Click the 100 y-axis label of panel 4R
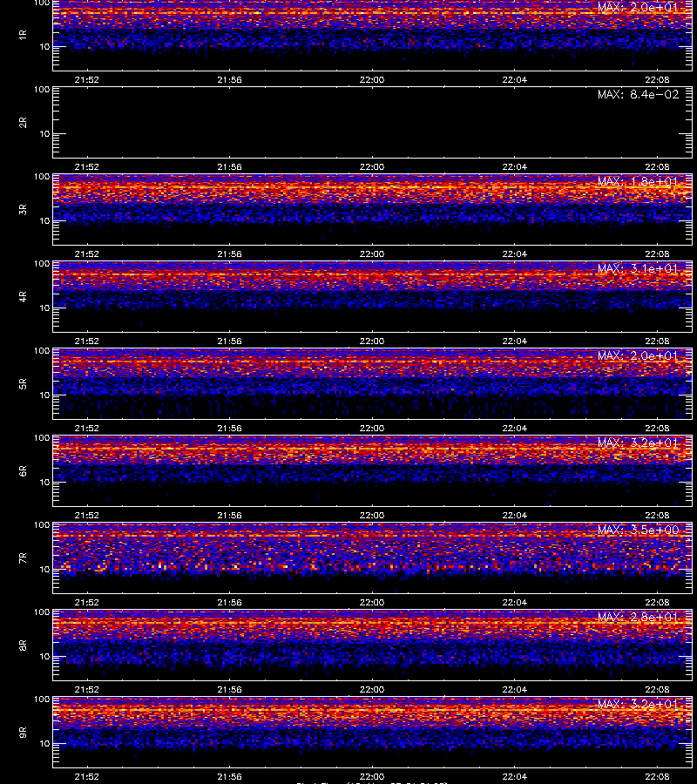The width and height of the screenshot is (697, 784). 42,263
